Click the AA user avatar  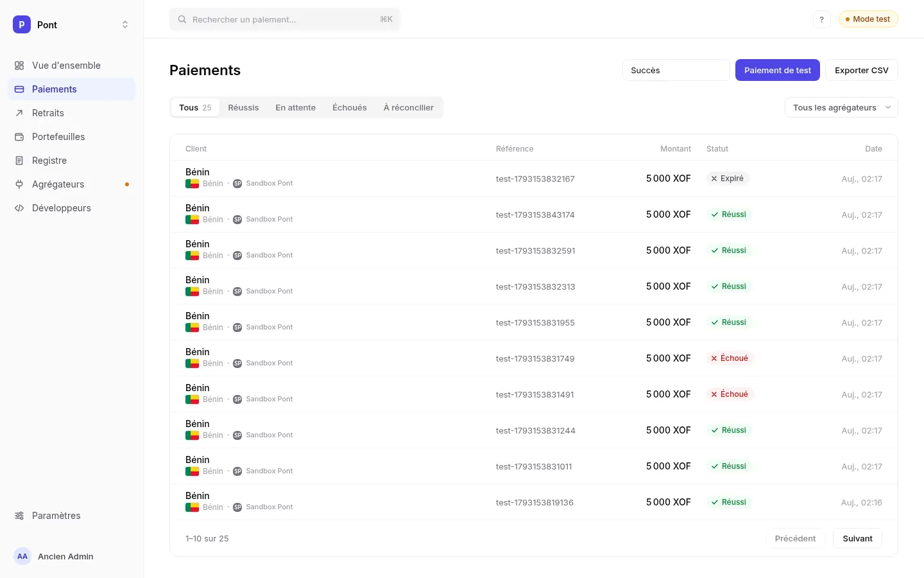click(x=22, y=556)
